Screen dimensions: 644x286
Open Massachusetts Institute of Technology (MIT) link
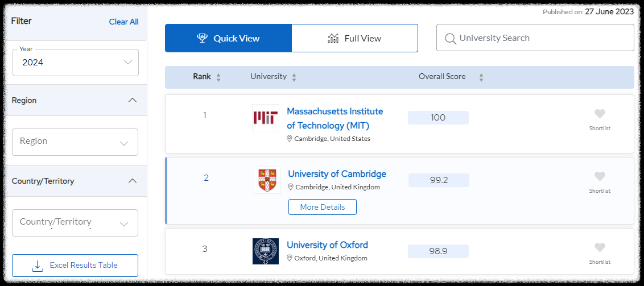(335, 118)
